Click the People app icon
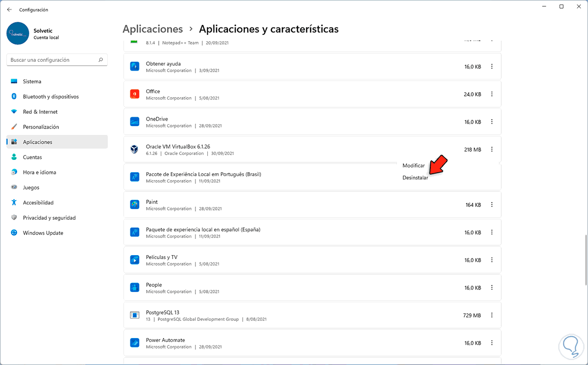 pos(134,287)
